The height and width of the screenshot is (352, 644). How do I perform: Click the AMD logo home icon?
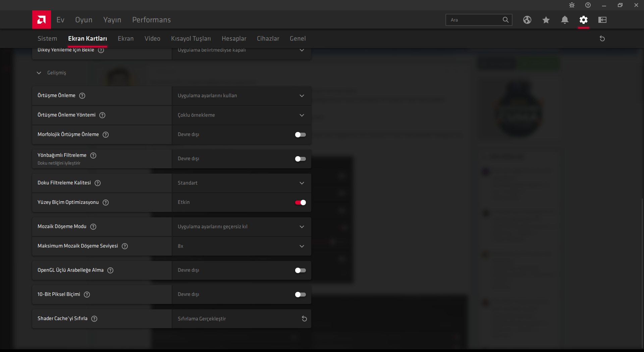(x=42, y=20)
